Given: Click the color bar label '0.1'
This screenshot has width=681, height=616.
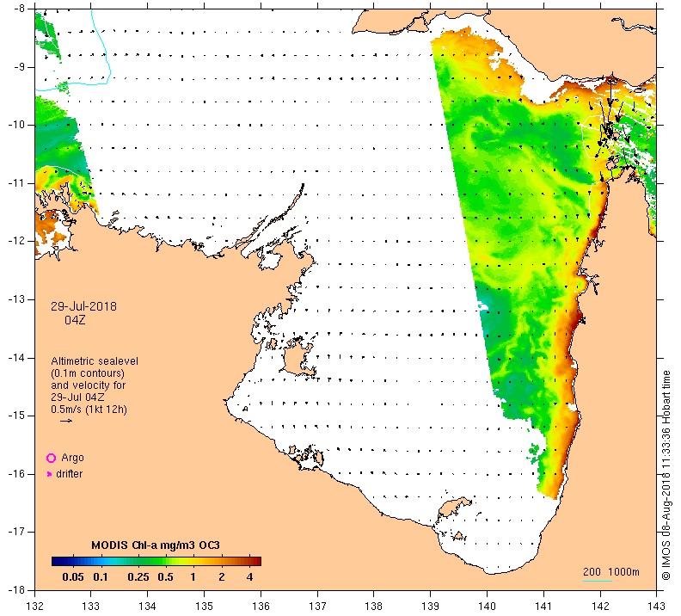Looking at the screenshot, I should tap(101, 577).
